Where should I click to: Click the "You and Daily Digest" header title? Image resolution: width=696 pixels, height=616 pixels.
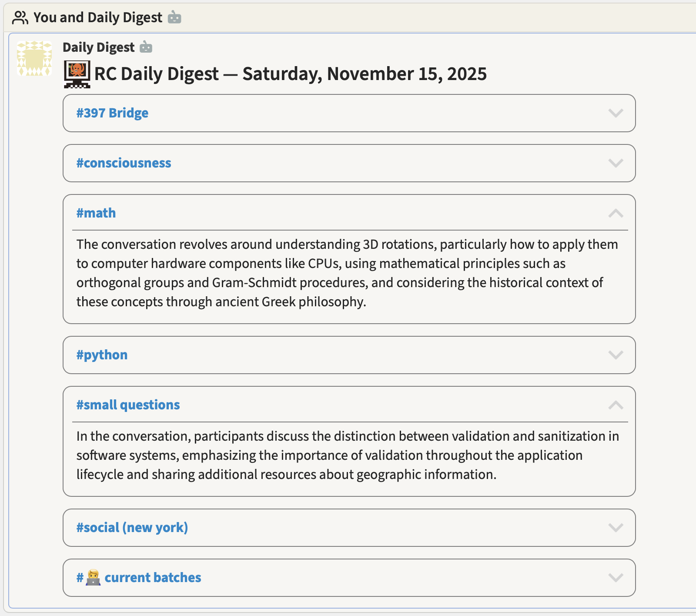(97, 17)
